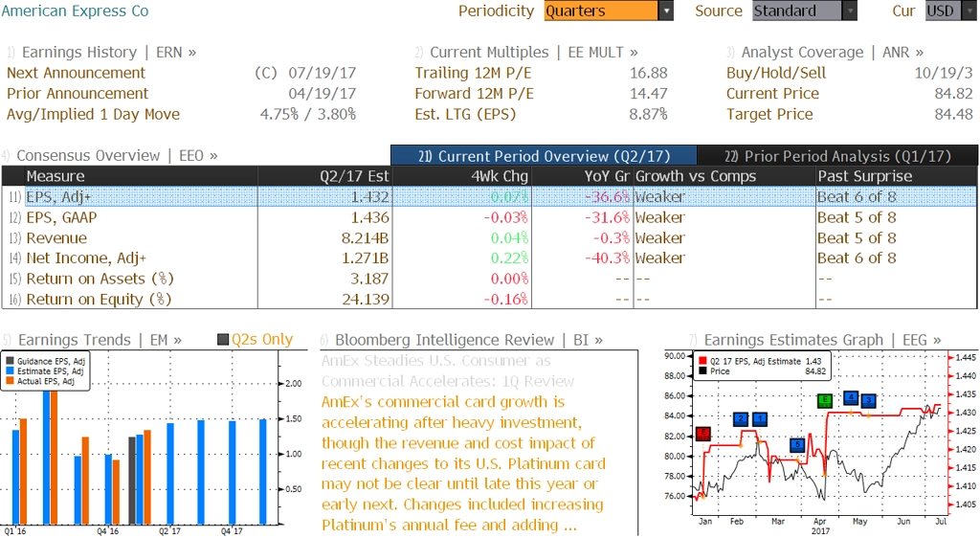Click the black Price legend swatch
The height and width of the screenshot is (538, 980).
(702, 371)
